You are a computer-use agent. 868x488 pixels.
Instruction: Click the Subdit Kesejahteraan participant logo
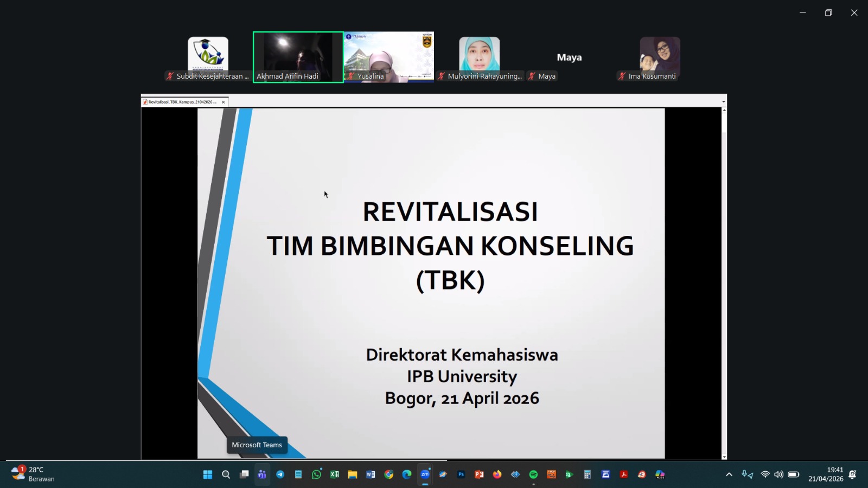[x=208, y=54]
